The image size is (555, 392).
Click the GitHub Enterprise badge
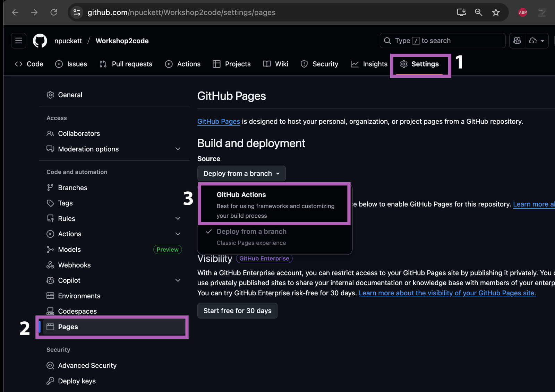(264, 259)
